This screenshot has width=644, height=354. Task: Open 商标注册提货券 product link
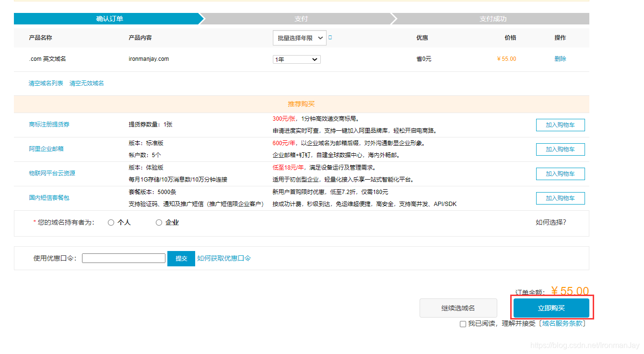[x=49, y=125]
